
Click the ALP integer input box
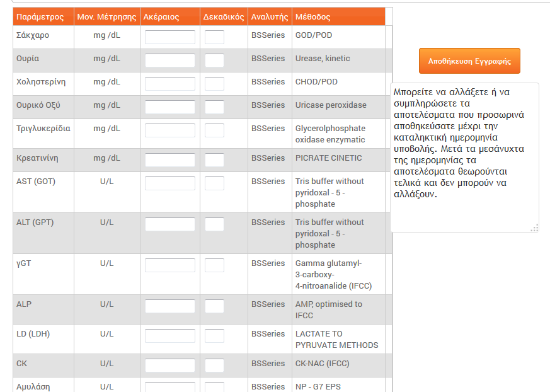[169, 306]
